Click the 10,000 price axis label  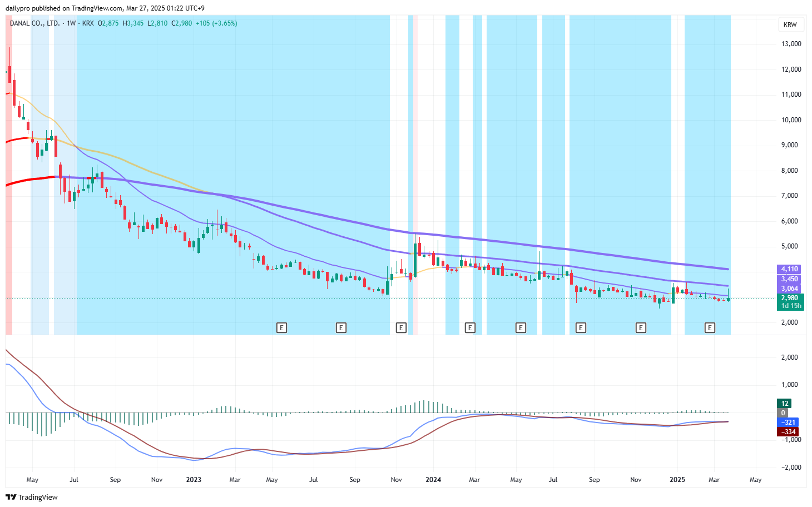click(791, 120)
